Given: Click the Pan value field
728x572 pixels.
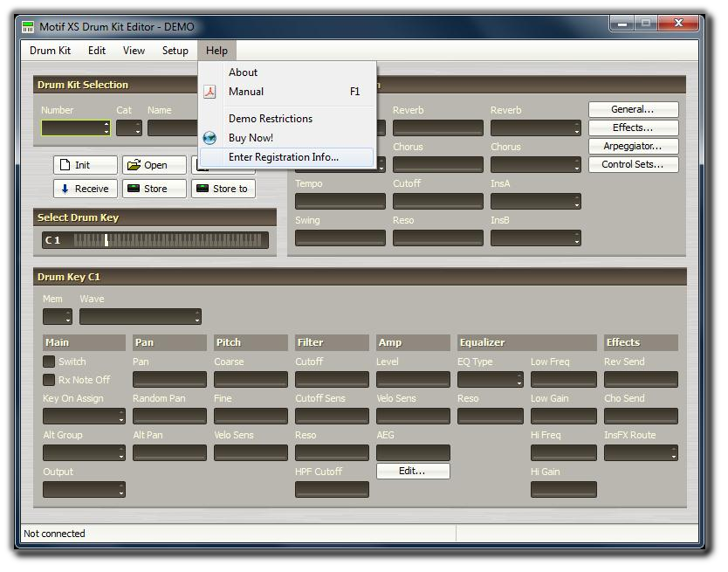Looking at the screenshot, I should pyautogui.click(x=169, y=380).
